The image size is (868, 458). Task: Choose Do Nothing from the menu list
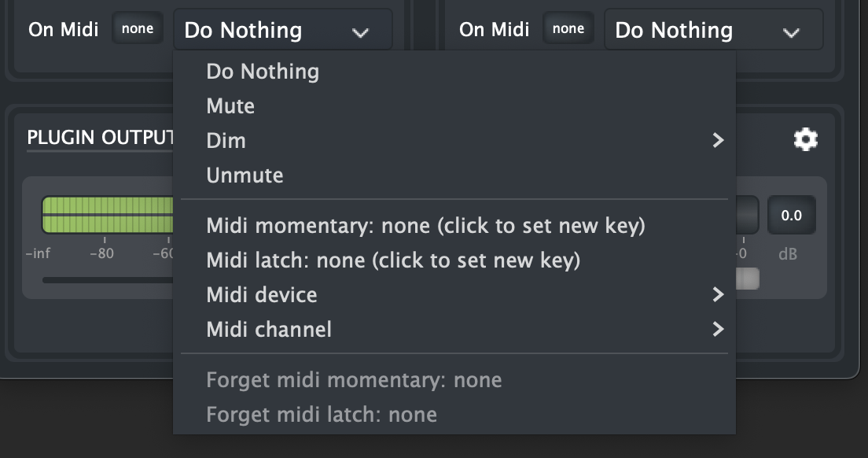coord(263,72)
